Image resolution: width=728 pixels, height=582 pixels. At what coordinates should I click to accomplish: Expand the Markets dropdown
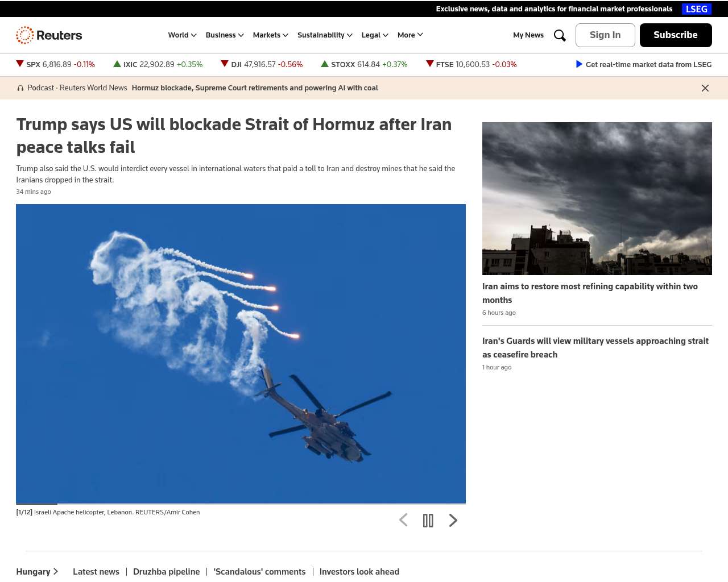pyautogui.click(x=271, y=35)
